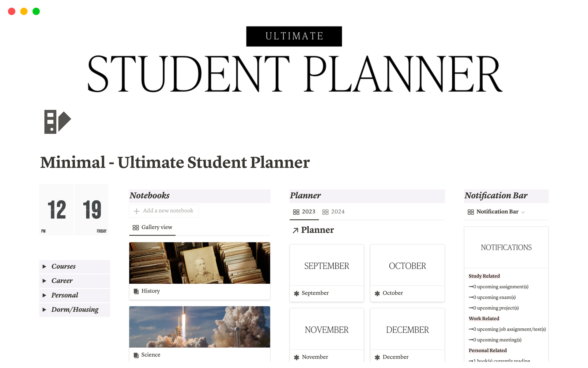
Task: Toggle the Gallery view display option
Action: coord(153,227)
